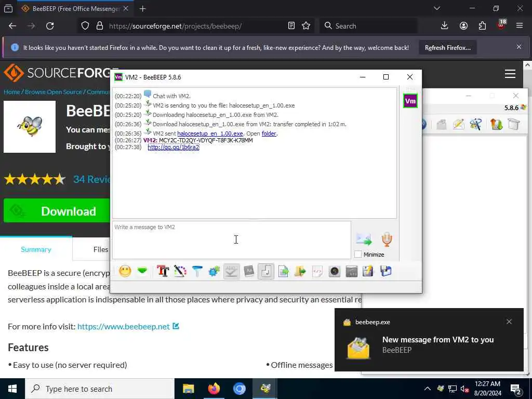The width and height of the screenshot is (532, 399).
Task: Click the floppy disk with lightning icon
Action: [368, 271]
